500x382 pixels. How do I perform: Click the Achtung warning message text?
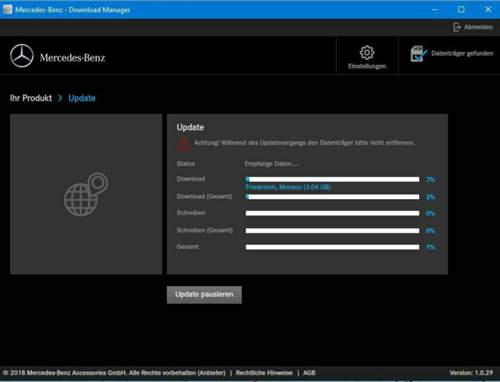[x=304, y=143]
